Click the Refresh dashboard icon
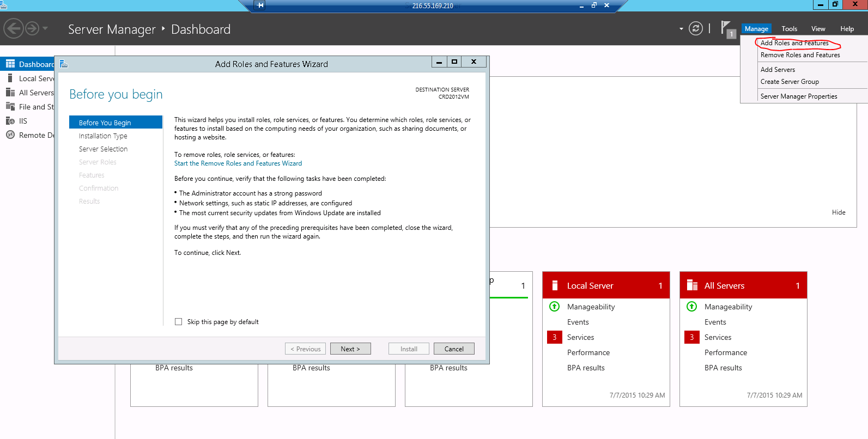868x439 pixels. (696, 28)
